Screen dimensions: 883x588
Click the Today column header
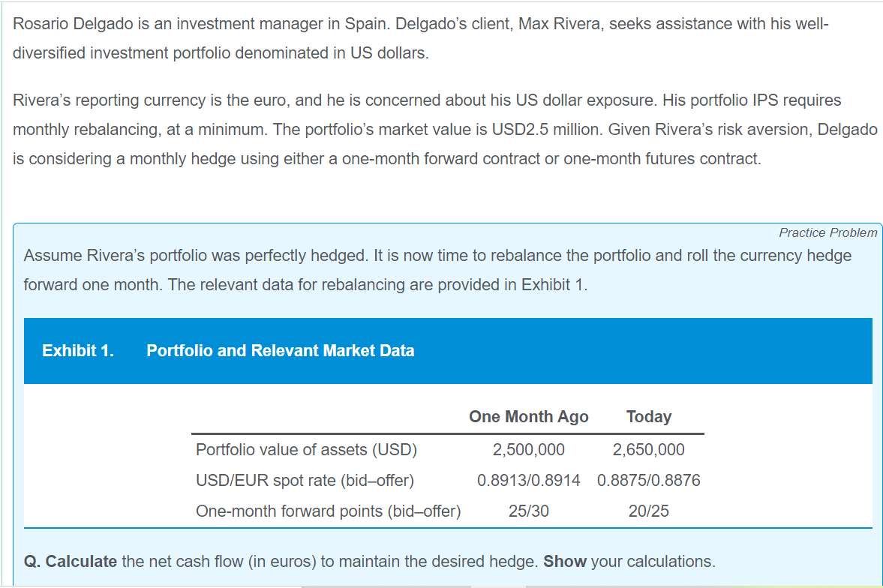point(648,417)
